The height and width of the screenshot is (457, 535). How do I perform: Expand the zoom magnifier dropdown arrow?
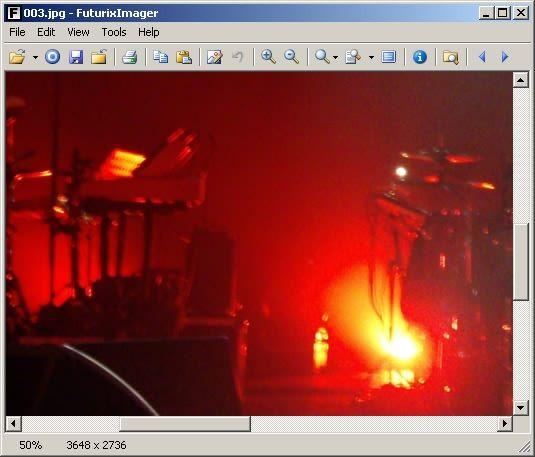(335, 57)
